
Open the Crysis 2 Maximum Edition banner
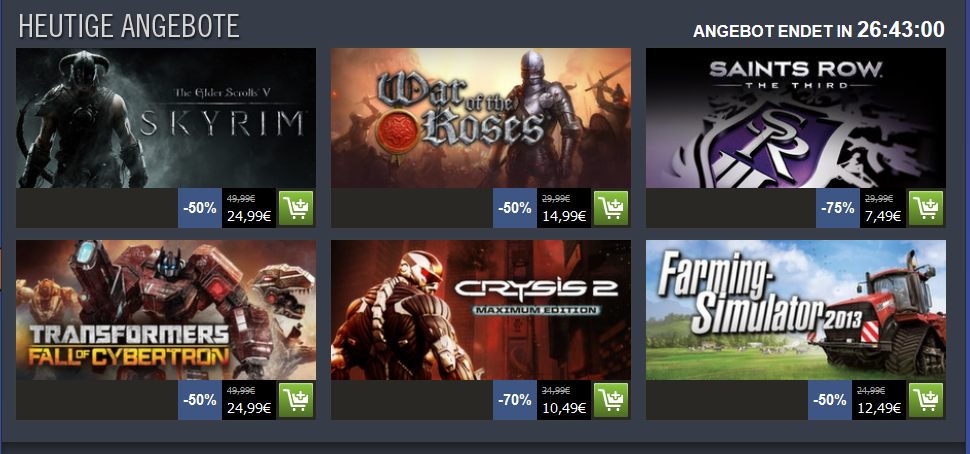click(481, 310)
